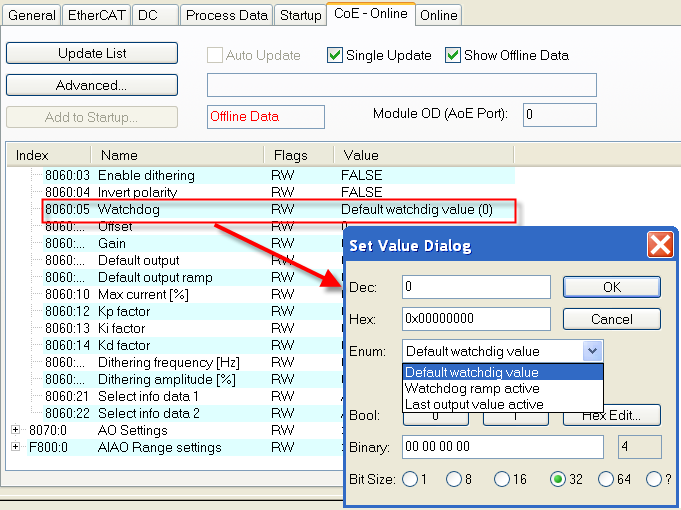The height and width of the screenshot is (510, 681).
Task: Expand the 8070:0 AO Settings node
Action: coord(16,430)
